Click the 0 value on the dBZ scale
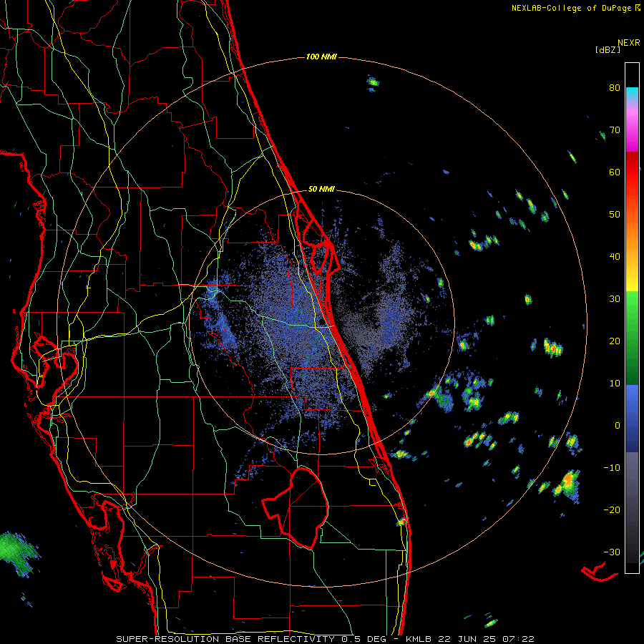 [x=618, y=426]
